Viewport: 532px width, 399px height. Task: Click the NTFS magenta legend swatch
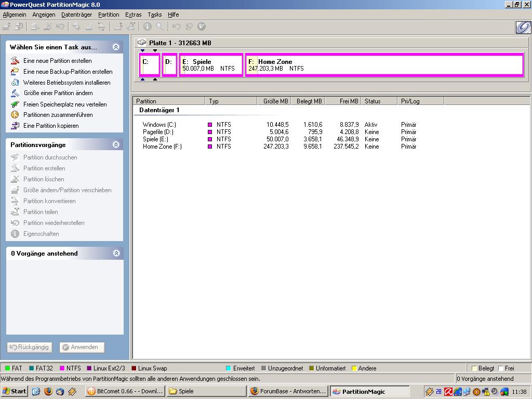(62, 368)
